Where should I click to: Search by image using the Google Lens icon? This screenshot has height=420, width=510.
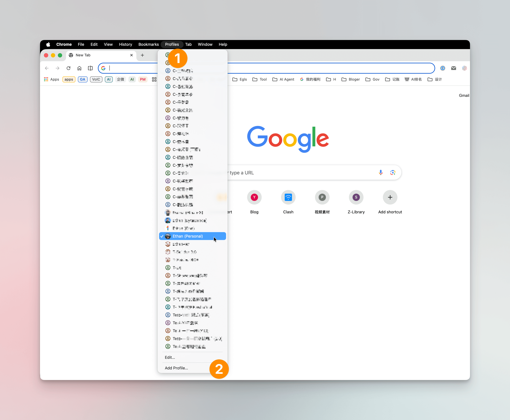(392, 172)
